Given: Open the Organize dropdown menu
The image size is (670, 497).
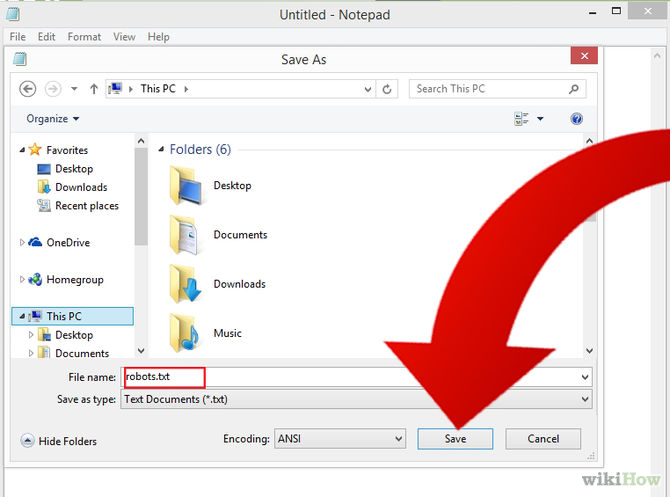Looking at the screenshot, I should coord(53,119).
